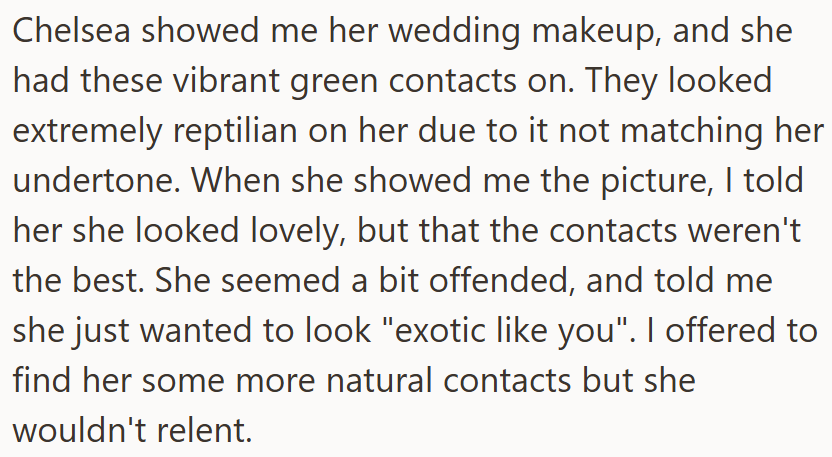832x457 pixels.
Task: Click the word "offered" in seventh line
Action: point(719,331)
